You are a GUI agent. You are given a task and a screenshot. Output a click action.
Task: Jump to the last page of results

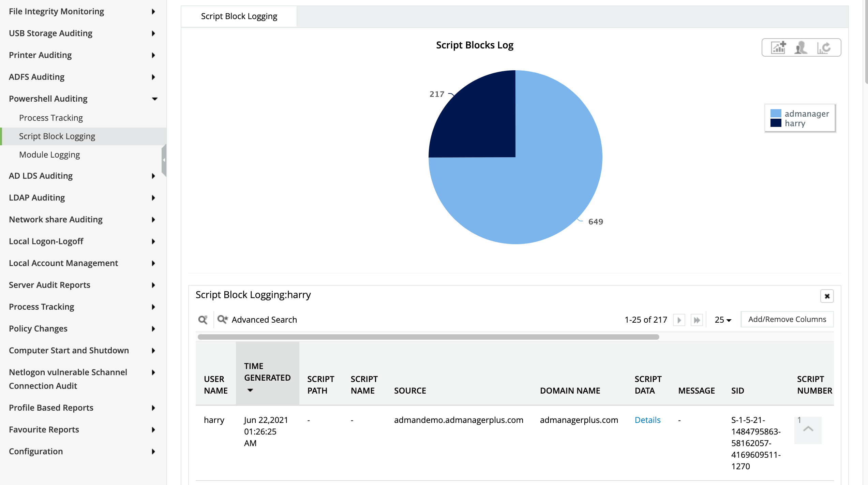(x=697, y=320)
